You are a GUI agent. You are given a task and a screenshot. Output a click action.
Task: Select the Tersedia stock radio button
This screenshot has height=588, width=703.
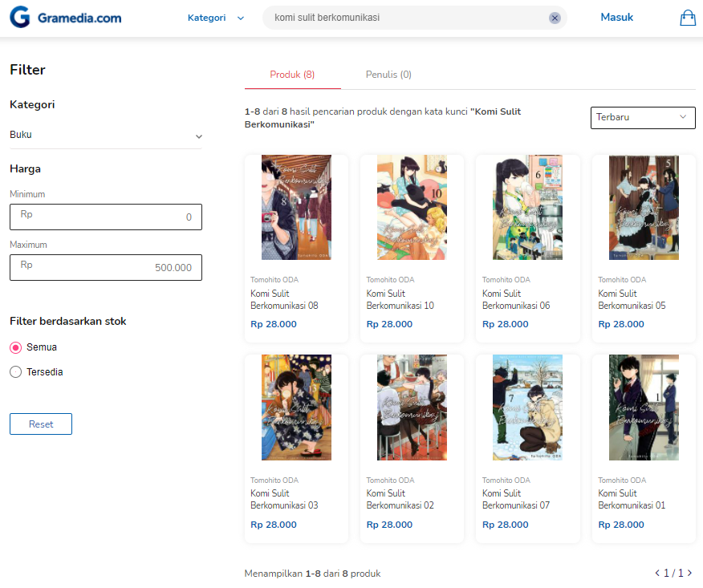[16, 372]
